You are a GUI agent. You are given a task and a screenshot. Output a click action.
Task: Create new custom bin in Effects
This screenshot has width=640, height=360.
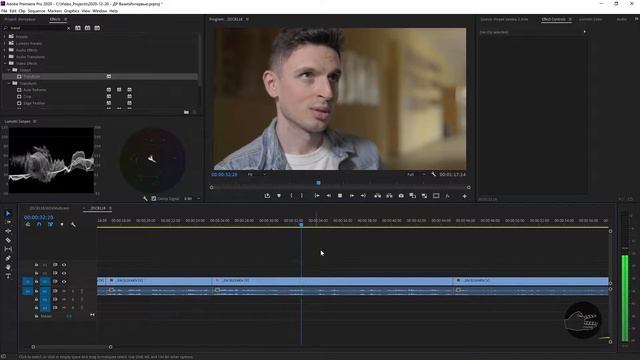(186, 112)
